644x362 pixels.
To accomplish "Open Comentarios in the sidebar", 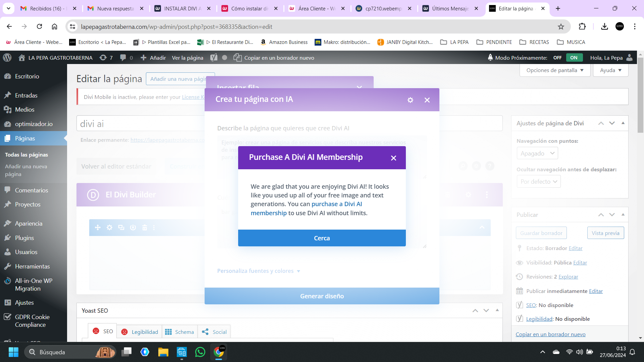I will [32, 190].
